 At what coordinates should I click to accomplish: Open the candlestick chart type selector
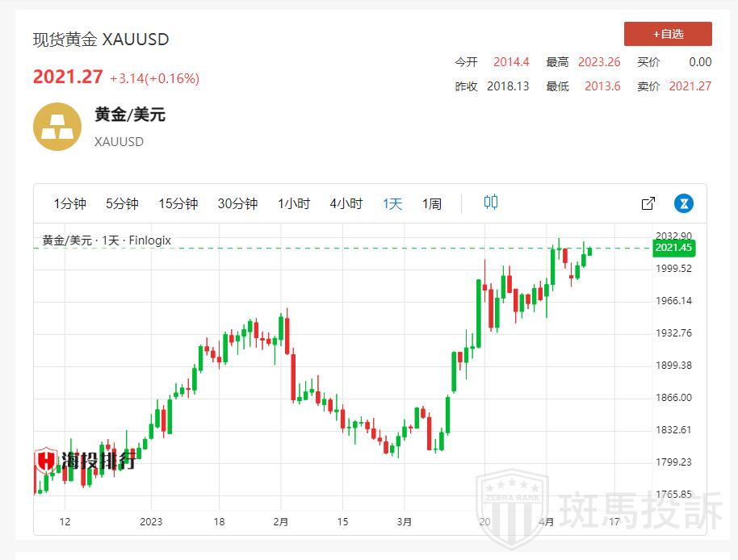pyautogui.click(x=491, y=203)
